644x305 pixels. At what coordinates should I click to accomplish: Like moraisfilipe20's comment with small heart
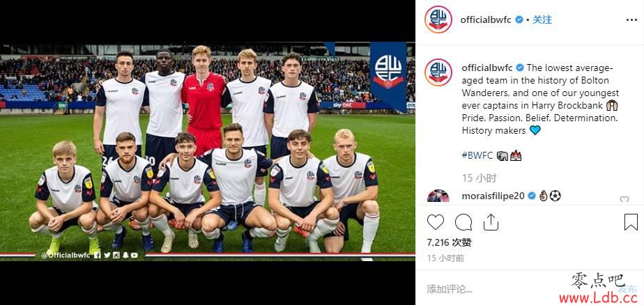click(624, 199)
